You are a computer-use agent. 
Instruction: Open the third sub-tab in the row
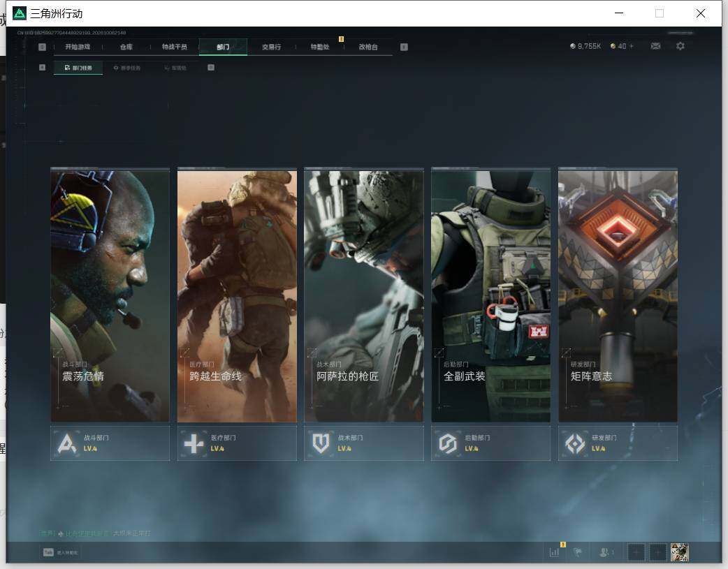(175, 68)
